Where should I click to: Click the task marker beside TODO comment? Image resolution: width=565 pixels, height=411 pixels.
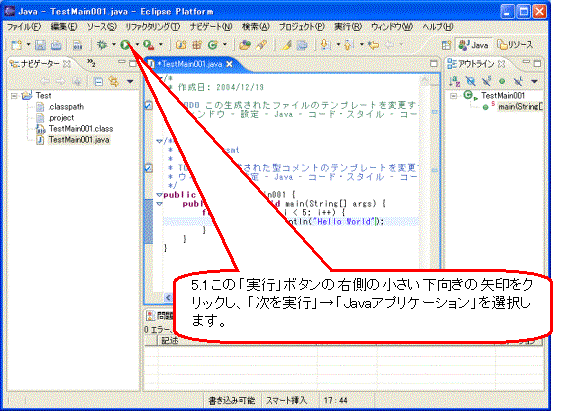pos(148,106)
